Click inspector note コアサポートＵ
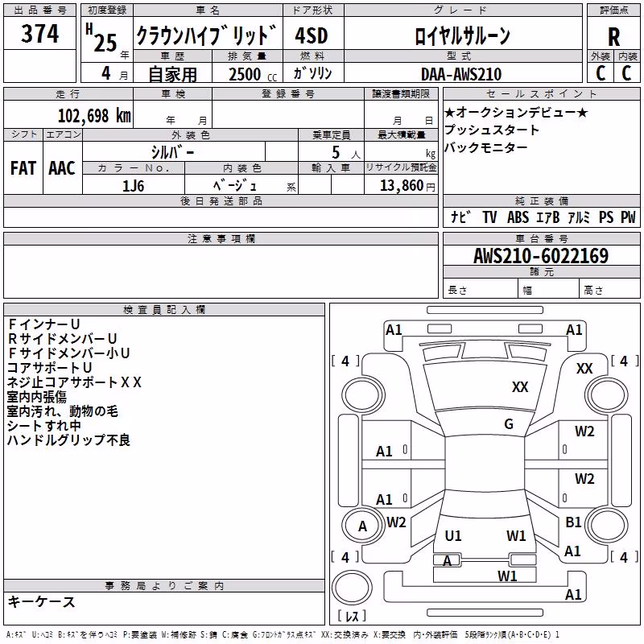 pyautogui.click(x=49, y=368)
